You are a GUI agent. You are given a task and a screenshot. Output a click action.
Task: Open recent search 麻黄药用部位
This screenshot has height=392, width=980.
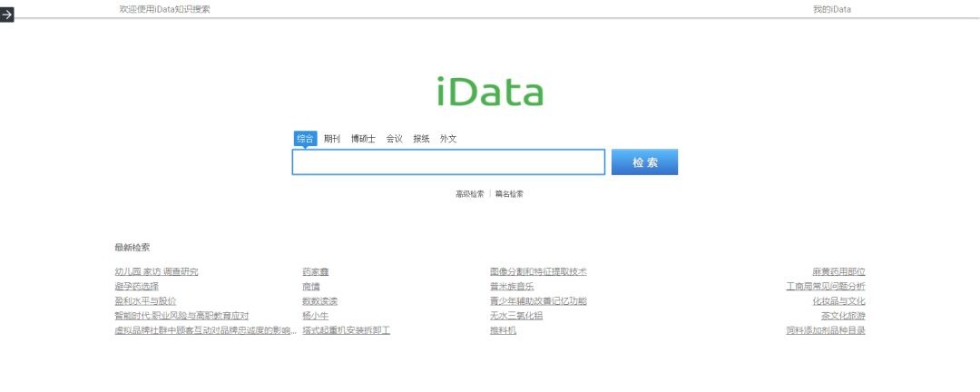pos(838,272)
